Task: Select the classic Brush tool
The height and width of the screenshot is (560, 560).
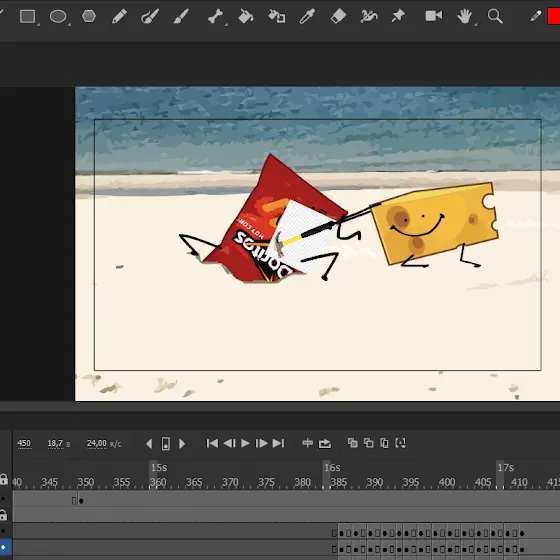Action: point(181,16)
